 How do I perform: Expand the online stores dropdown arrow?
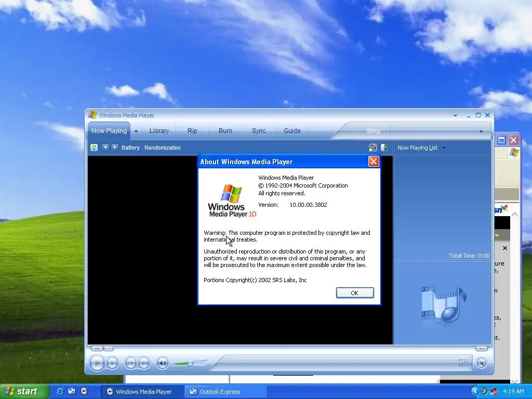click(481, 131)
